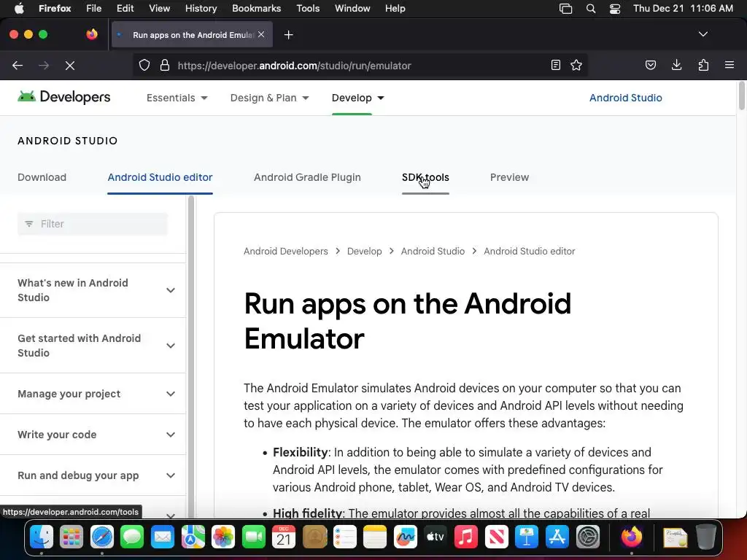Image resolution: width=747 pixels, height=560 pixels.
Task: Open the SDK tools tab
Action: tap(425, 177)
